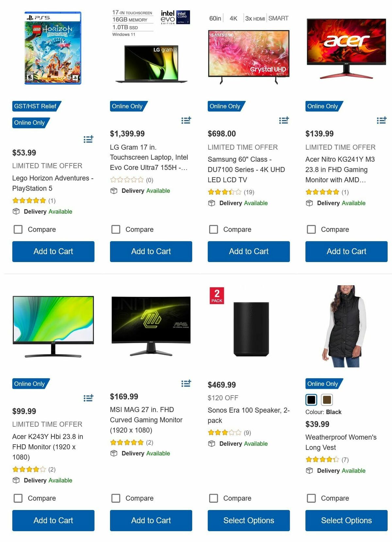The height and width of the screenshot is (542, 392).
Task: Select Compare checkbox for Weatherproof Women's Vest
Action: [311, 498]
